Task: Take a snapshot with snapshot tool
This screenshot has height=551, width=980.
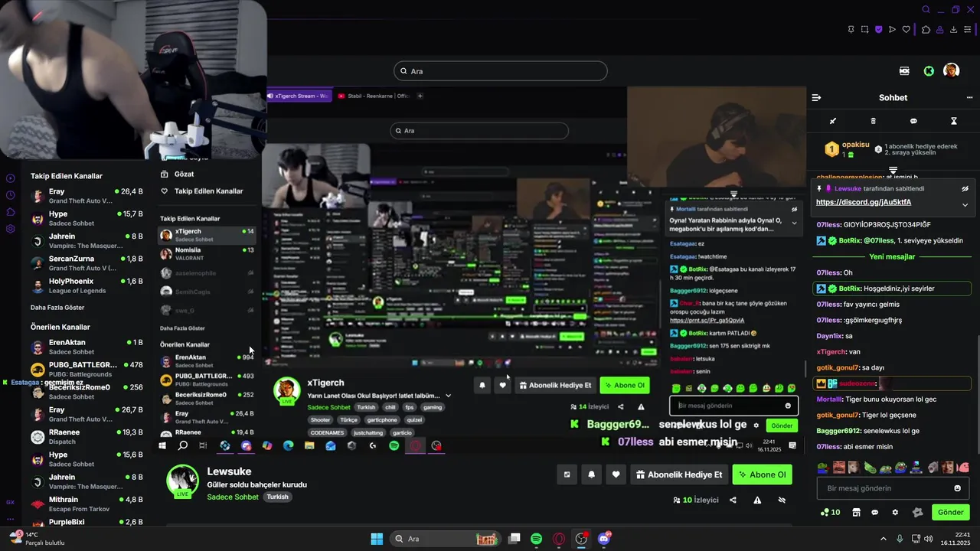Action: click(x=865, y=30)
